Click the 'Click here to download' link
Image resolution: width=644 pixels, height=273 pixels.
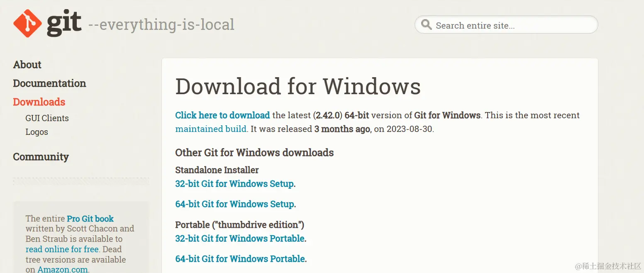pos(222,115)
